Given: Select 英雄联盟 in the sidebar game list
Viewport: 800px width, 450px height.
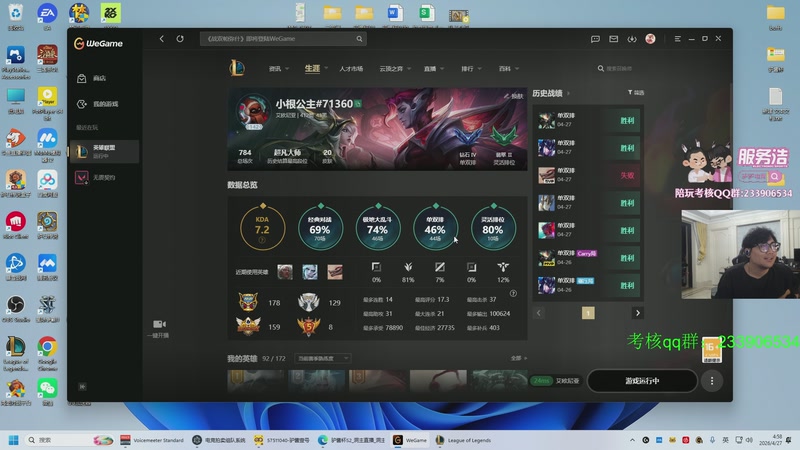Looking at the screenshot, I should pos(104,152).
